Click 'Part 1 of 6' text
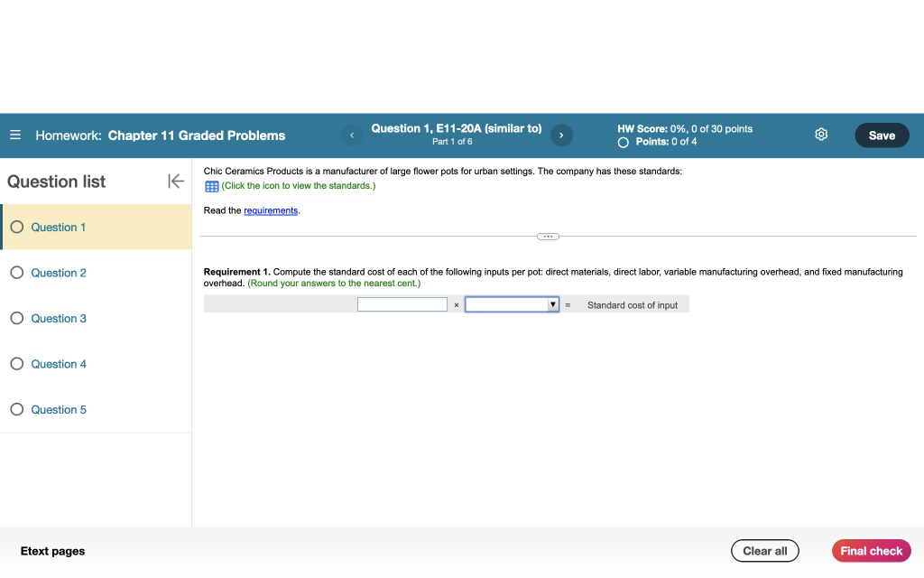The width and height of the screenshot is (924, 578). [x=452, y=142]
